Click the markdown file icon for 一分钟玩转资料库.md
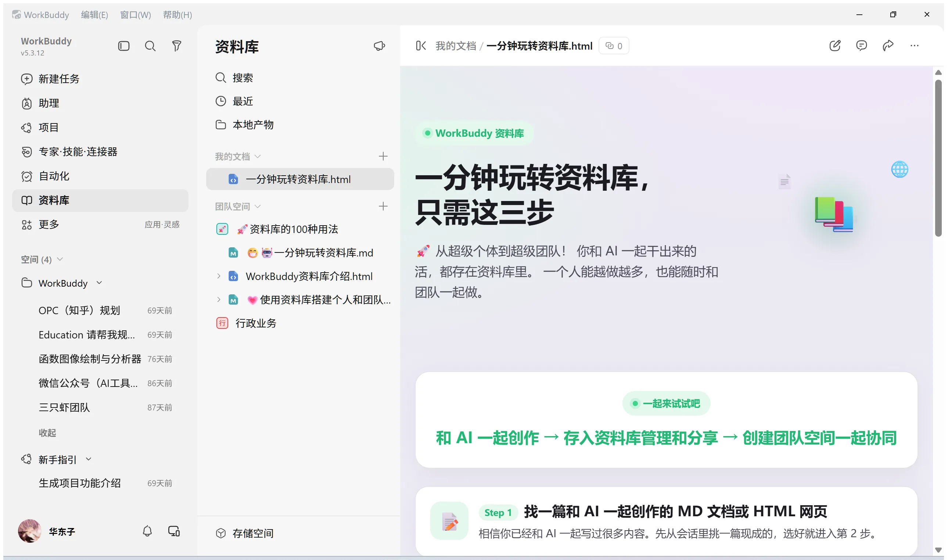Screen dimensions: 948x560 (233, 252)
